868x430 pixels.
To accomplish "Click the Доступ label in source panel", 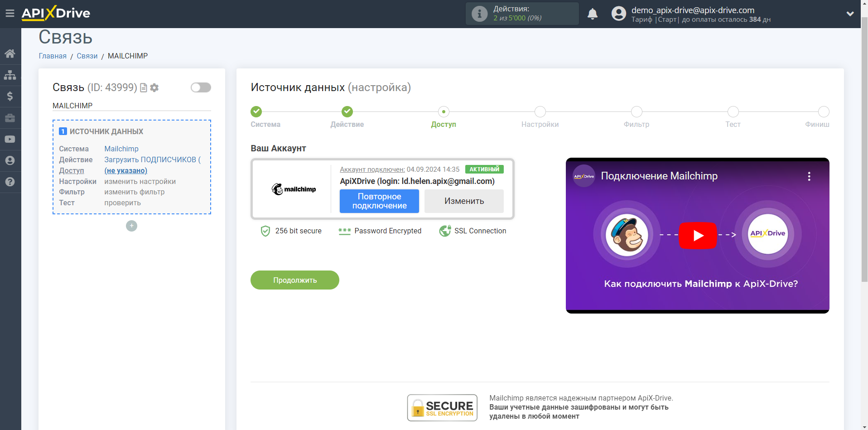I will [x=72, y=170].
